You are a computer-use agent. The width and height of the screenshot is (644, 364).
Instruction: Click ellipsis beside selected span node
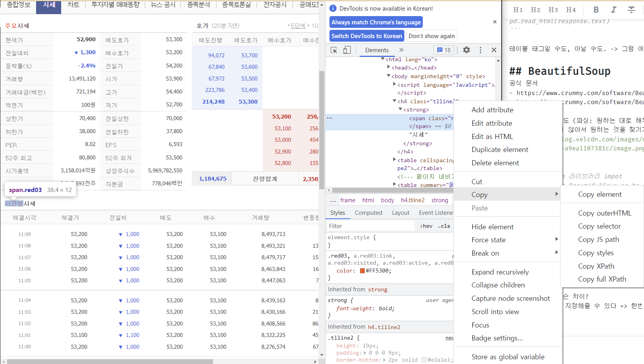click(329, 118)
